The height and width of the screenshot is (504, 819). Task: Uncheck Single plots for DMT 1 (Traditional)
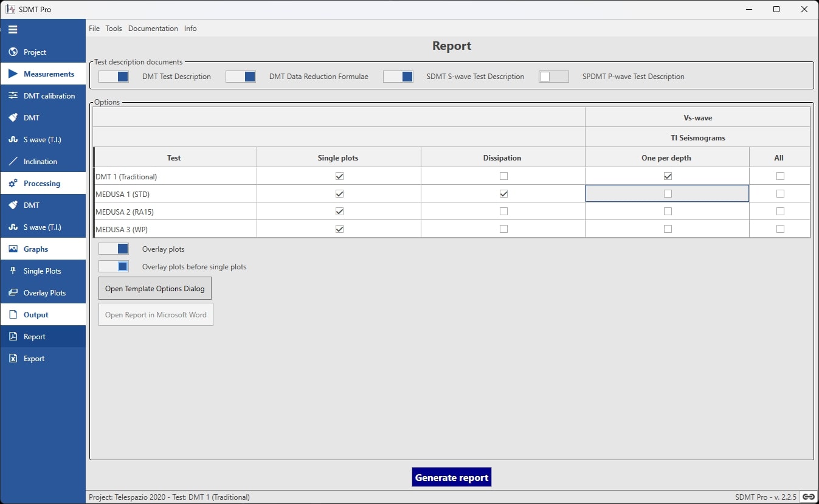(x=339, y=176)
